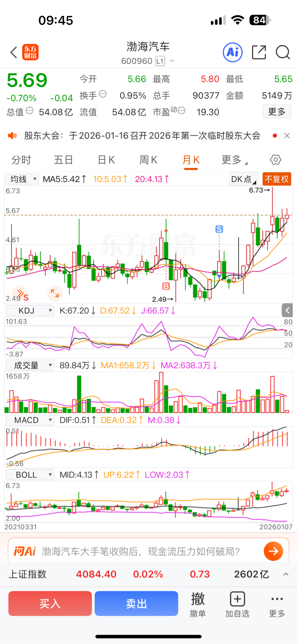The width and height of the screenshot is (297, 644).
Task: Tap info icon beside 换手
Action: pos(102,94)
